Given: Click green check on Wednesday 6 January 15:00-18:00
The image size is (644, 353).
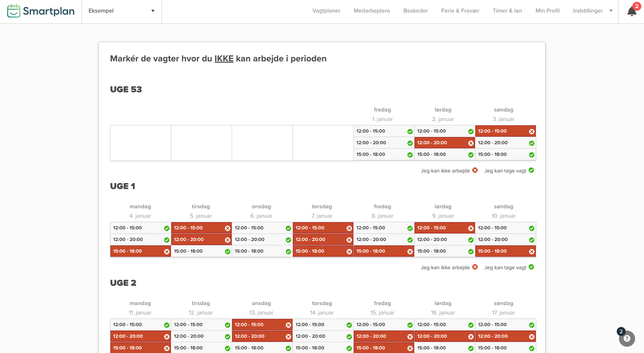Looking at the screenshot, I should point(288,251).
